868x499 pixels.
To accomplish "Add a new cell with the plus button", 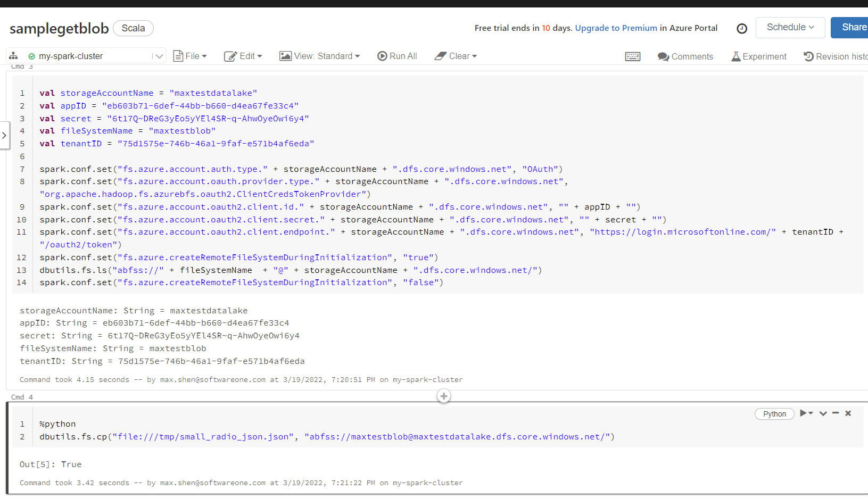I will point(443,396).
